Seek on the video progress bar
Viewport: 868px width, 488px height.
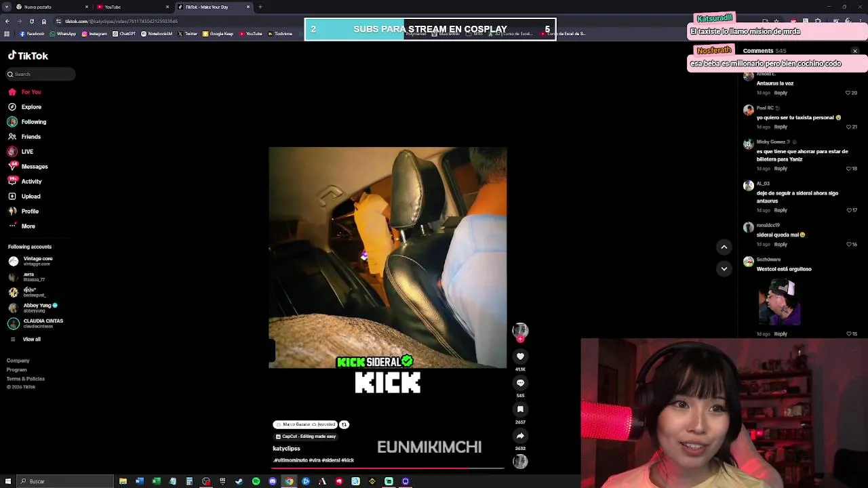point(388,468)
